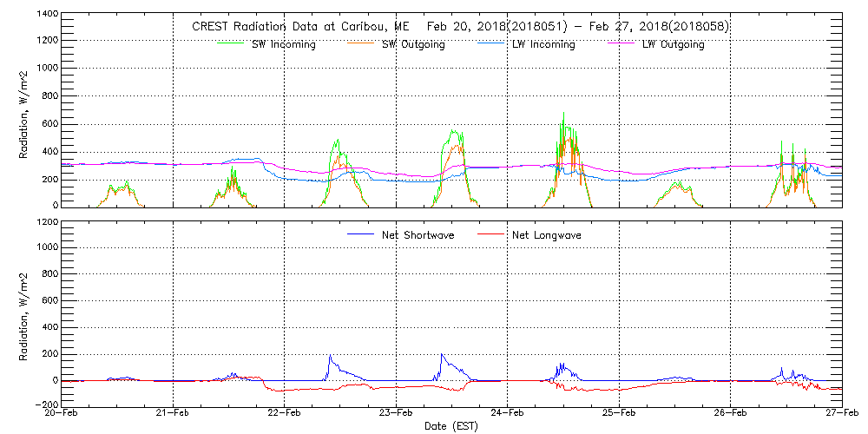868x434 pixels.
Task: Click the 'SW Incoming' legend label
Action: [284, 45]
